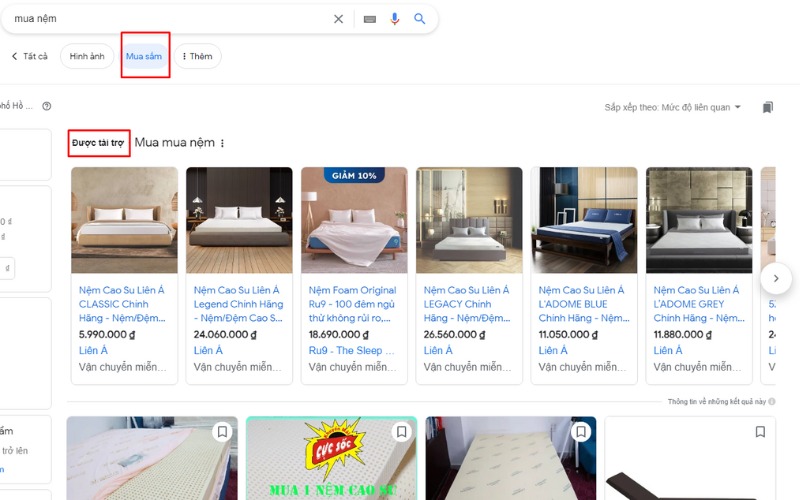Open the 'Sắp xếp theo' sort dropdown

673,107
